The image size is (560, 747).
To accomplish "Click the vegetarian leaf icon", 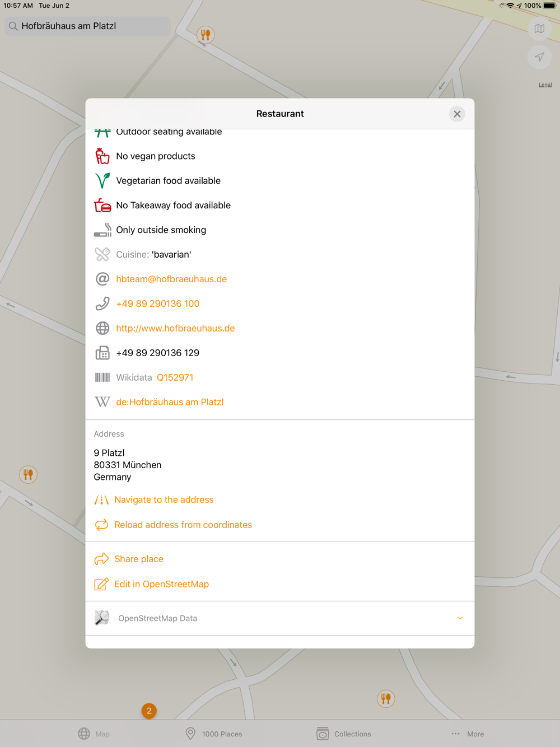I will click(x=102, y=180).
